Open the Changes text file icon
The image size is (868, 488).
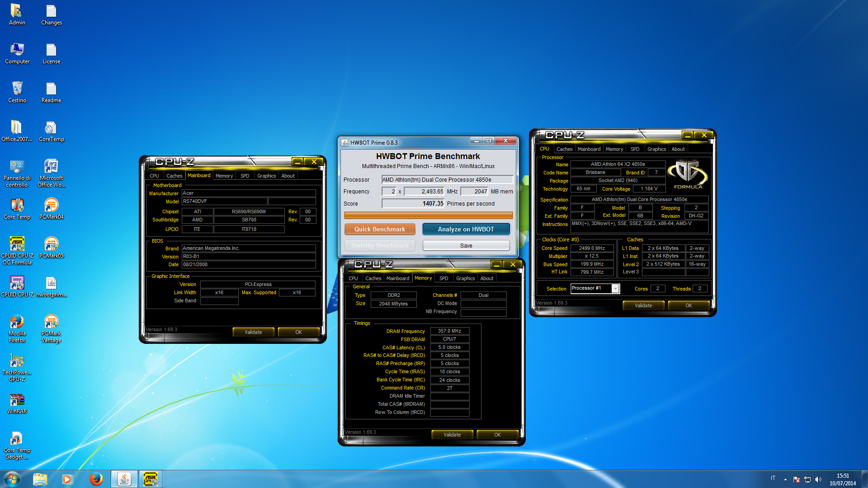pos(51,14)
